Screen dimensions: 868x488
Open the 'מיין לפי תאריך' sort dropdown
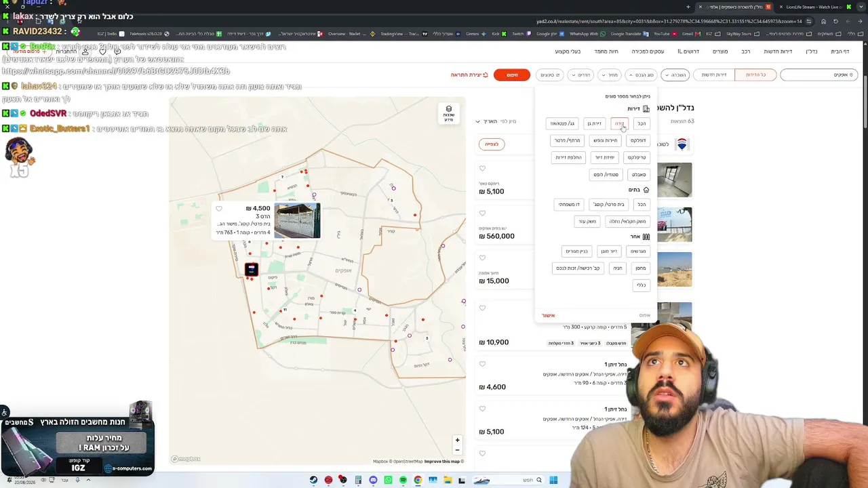tap(496, 121)
